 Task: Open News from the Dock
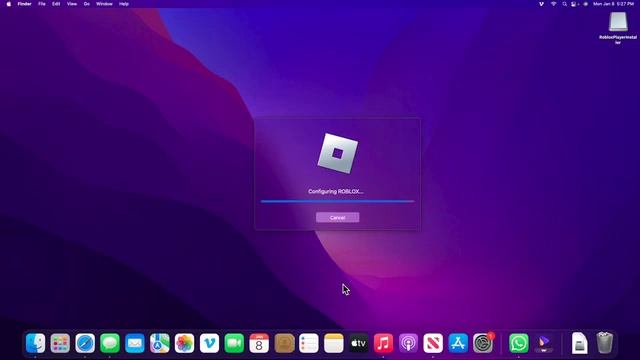click(433, 343)
